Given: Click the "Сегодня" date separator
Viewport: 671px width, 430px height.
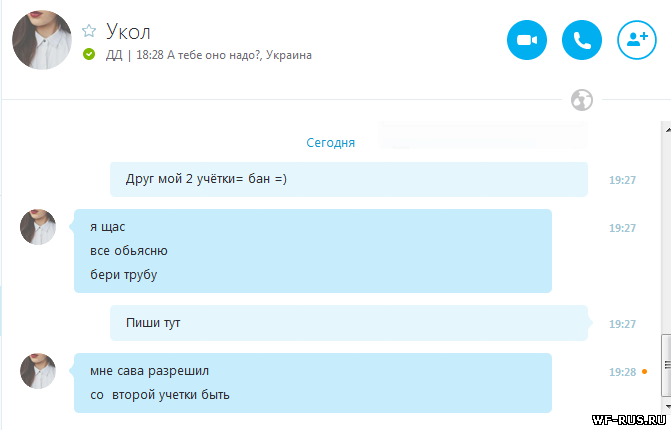Looking at the screenshot, I should 330,143.
